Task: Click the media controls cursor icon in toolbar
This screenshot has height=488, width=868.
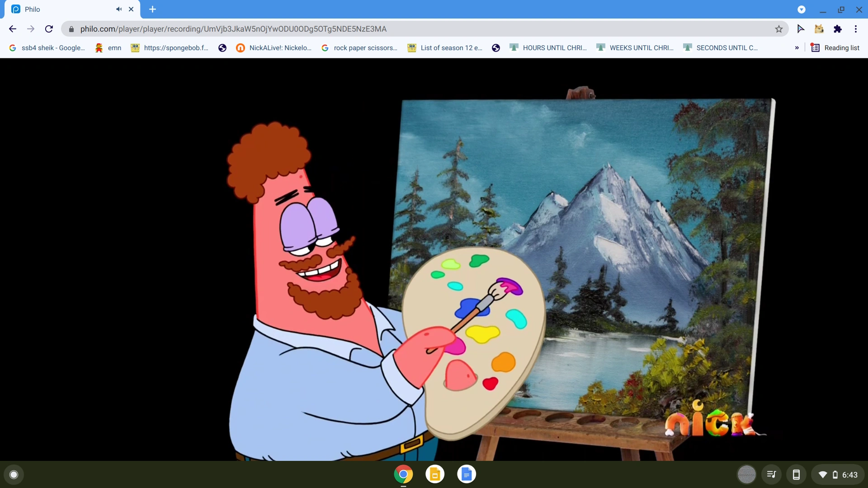Action: coord(801,28)
